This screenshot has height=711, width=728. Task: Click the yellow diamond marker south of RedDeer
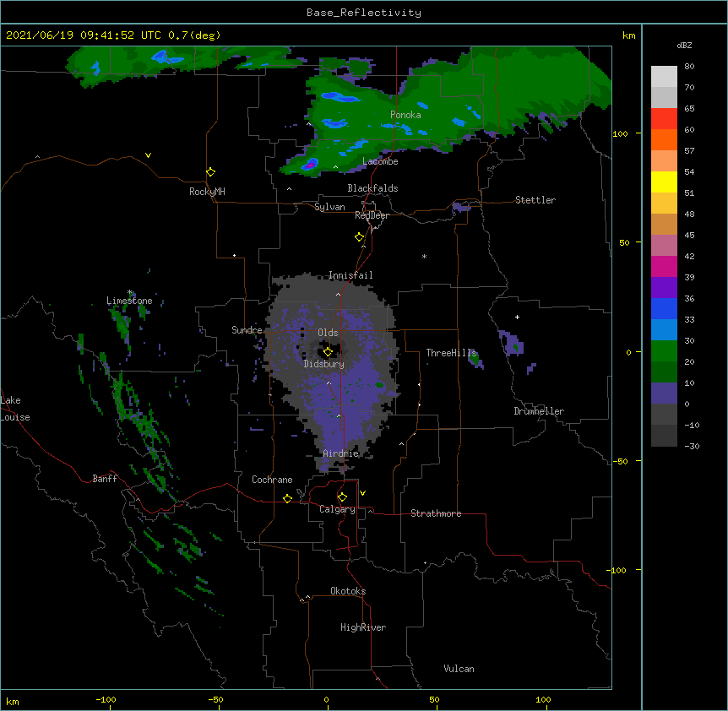tap(360, 237)
